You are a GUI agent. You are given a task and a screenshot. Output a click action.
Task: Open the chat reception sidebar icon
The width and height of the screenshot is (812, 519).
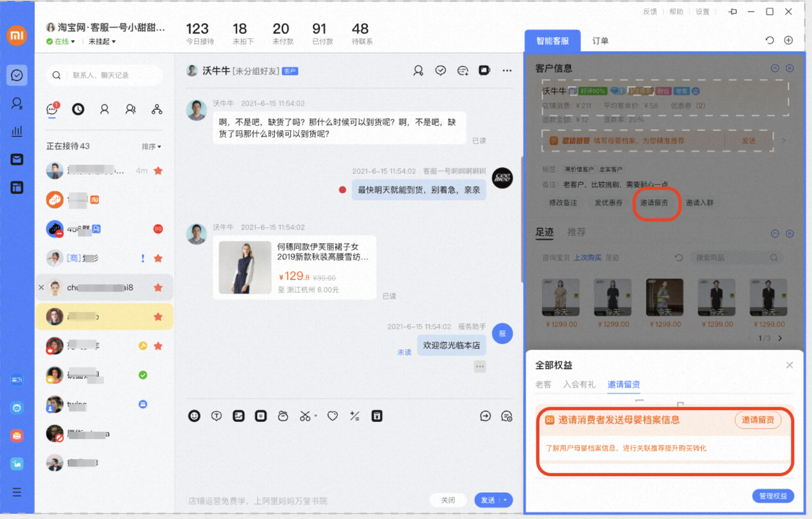[x=17, y=75]
